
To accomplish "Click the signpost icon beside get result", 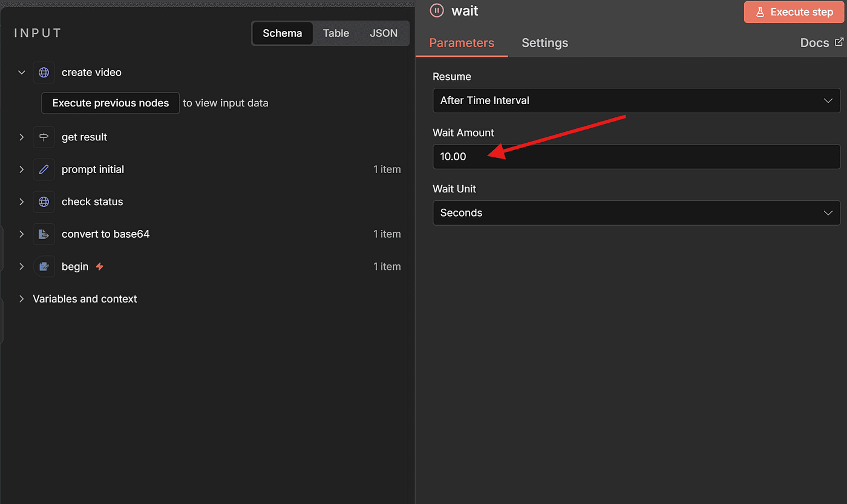I will [44, 137].
